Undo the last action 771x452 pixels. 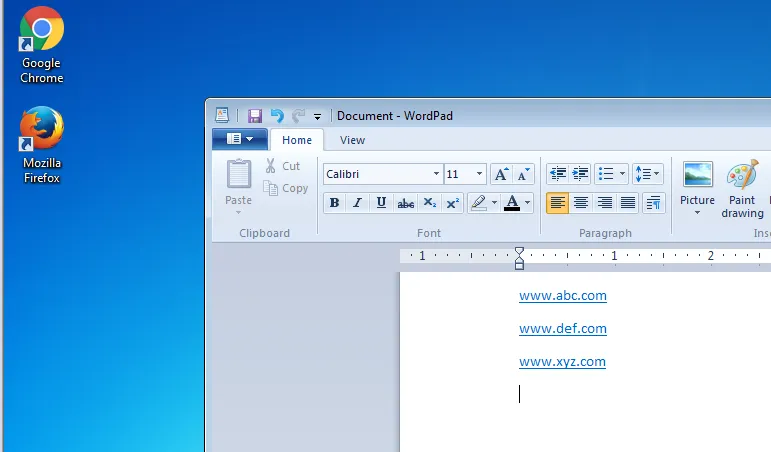[x=277, y=116]
